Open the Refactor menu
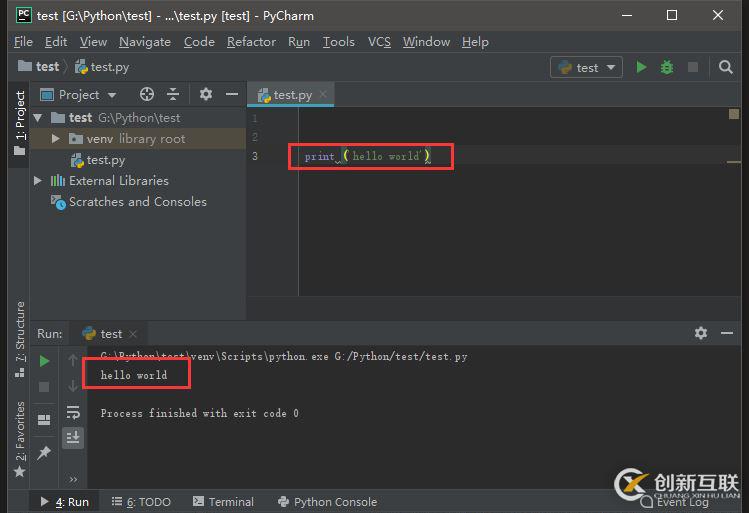The width and height of the screenshot is (749, 513). pyautogui.click(x=251, y=41)
